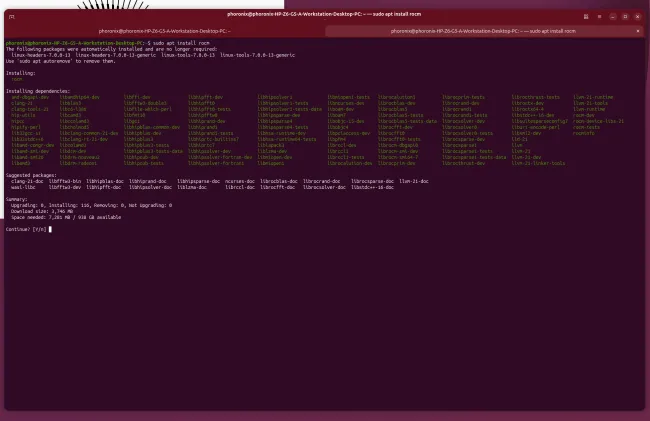
Task: Click 'rocm-device-libs-21' dependency
Action: 598,121
